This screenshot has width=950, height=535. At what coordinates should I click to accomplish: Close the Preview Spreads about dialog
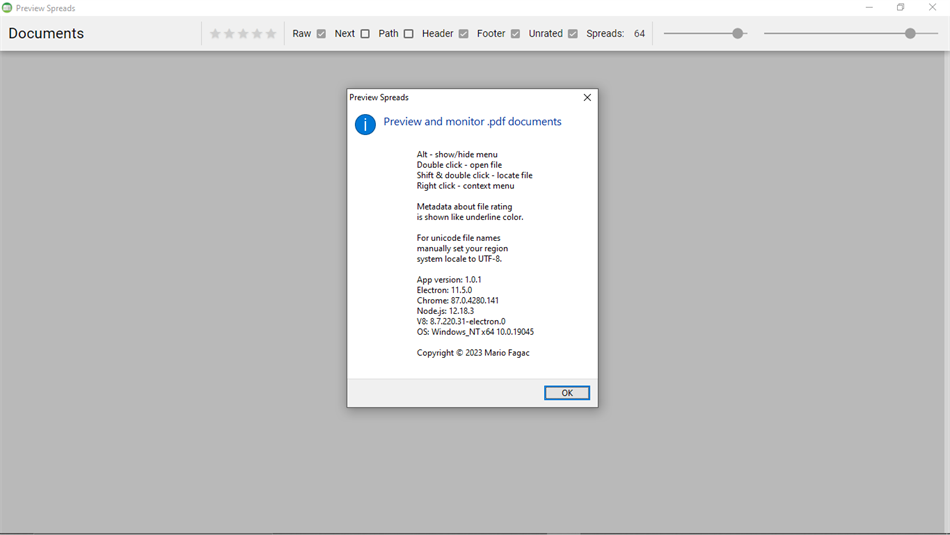[x=587, y=98]
